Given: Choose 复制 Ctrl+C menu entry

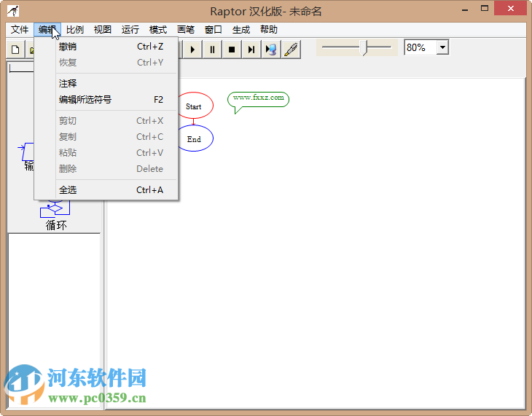Looking at the screenshot, I should (x=106, y=137).
